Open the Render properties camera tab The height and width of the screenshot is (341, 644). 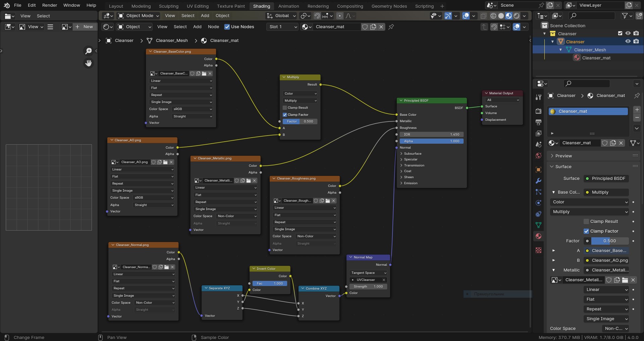tap(538, 111)
